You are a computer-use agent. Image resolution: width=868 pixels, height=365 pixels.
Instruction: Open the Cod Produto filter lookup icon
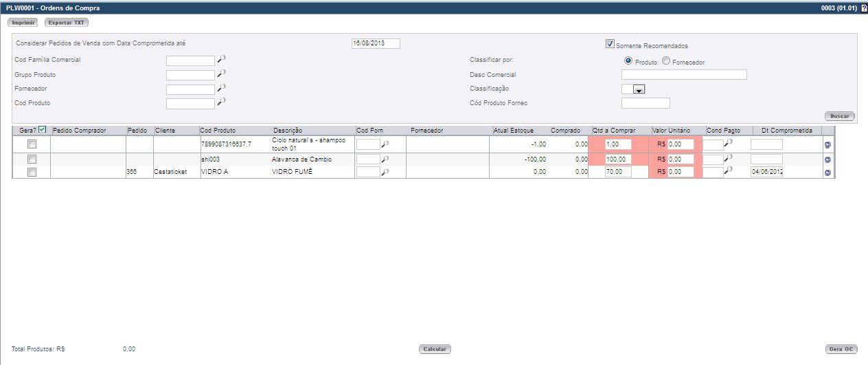click(221, 102)
